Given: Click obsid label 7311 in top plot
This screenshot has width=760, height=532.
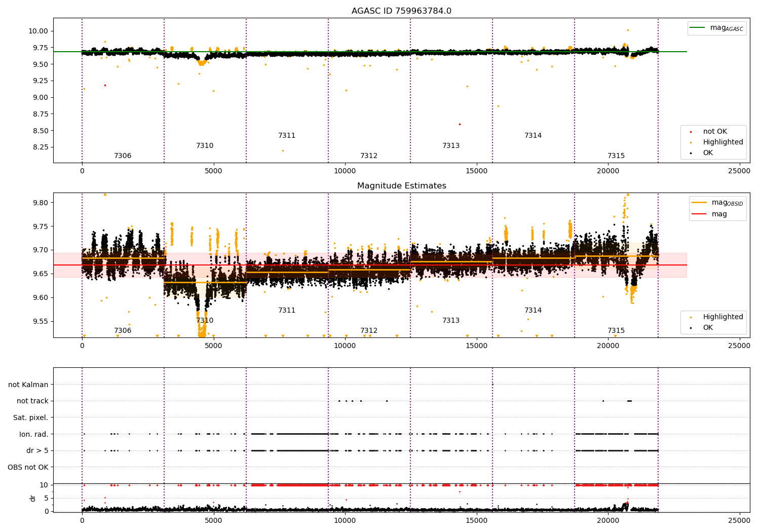Looking at the screenshot, I should (x=287, y=135).
